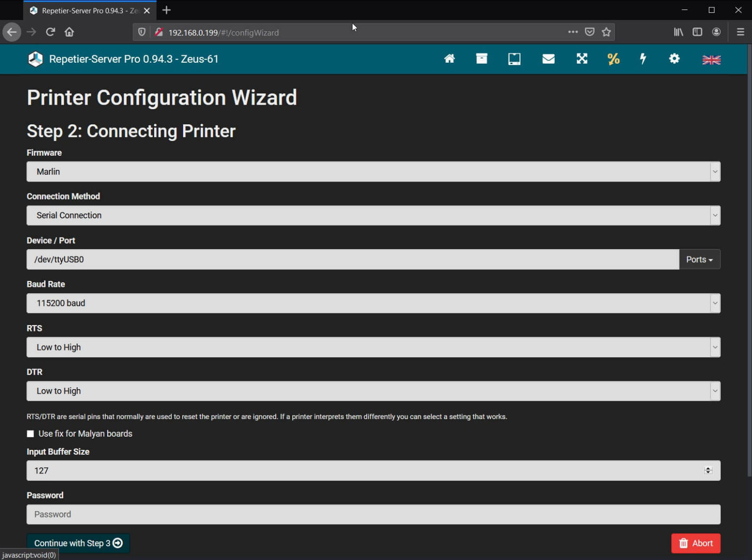Open the home dashboard icon in navbar

[449, 59]
